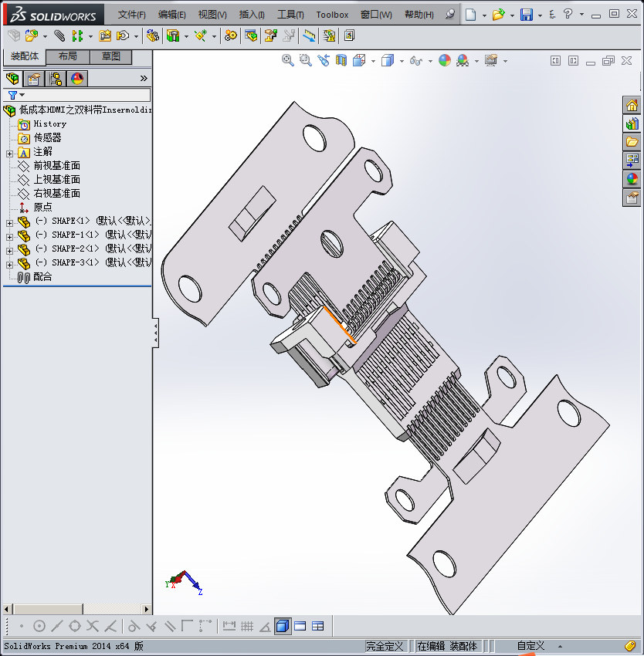
Task: Open the component pattern dropdown arrow
Action: [x=90, y=36]
